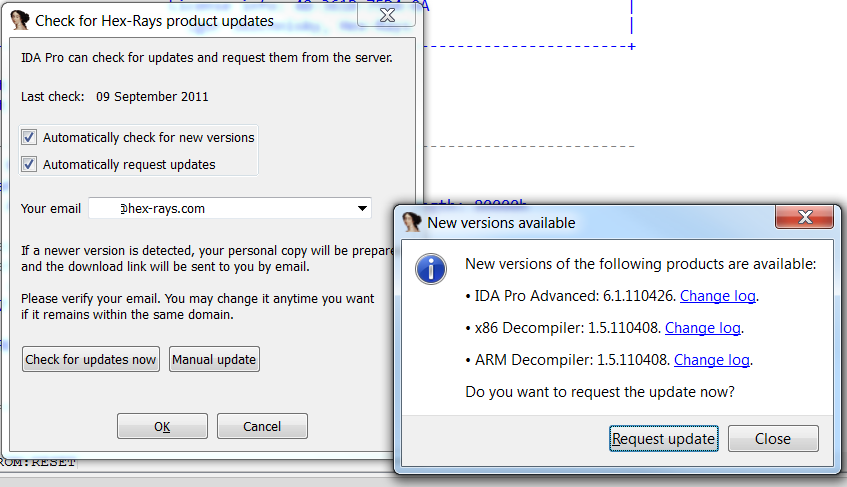The height and width of the screenshot is (487, 847).
Task: Click 'x86 Decompiler: 1.5.110408' text
Action: (568, 328)
